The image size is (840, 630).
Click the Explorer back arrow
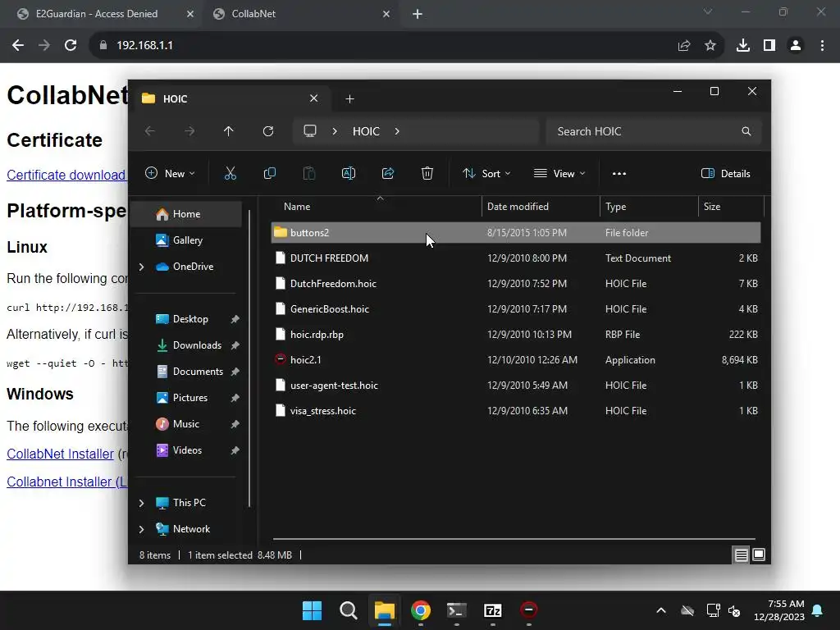[150, 131]
